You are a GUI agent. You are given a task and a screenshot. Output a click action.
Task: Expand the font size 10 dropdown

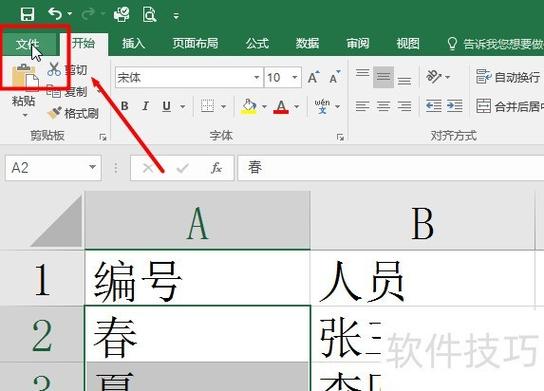tap(295, 77)
